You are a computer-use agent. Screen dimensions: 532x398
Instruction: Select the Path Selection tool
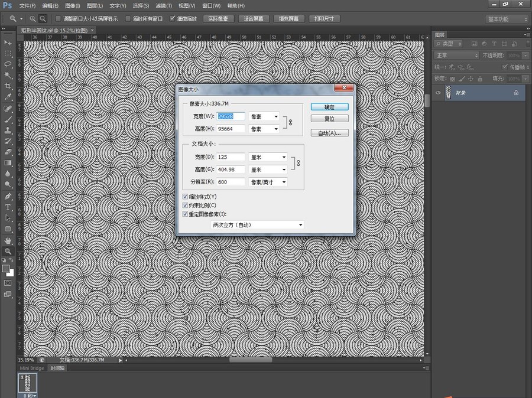pos(8,218)
